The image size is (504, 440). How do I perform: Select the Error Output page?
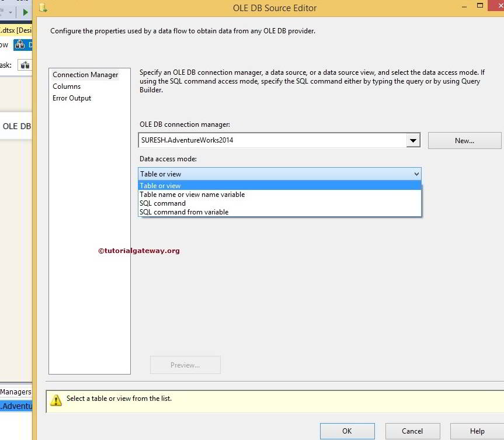[71, 98]
